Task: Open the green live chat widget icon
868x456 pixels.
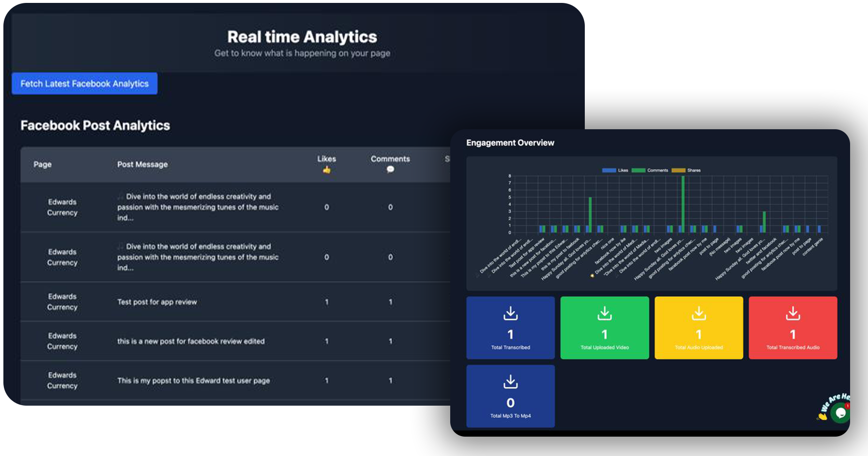Action: coord(840,413)
